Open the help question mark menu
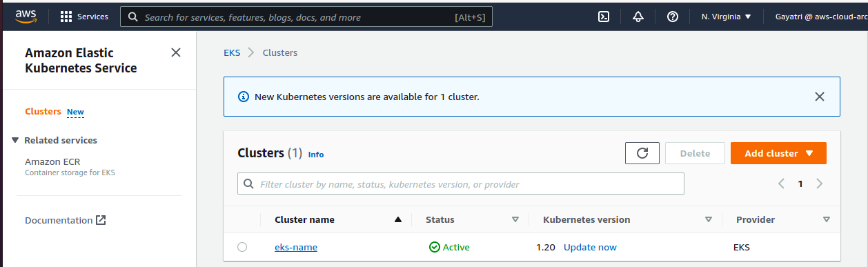Image resolution: width=868 pixels, height=267 pixels. (673, 17)
